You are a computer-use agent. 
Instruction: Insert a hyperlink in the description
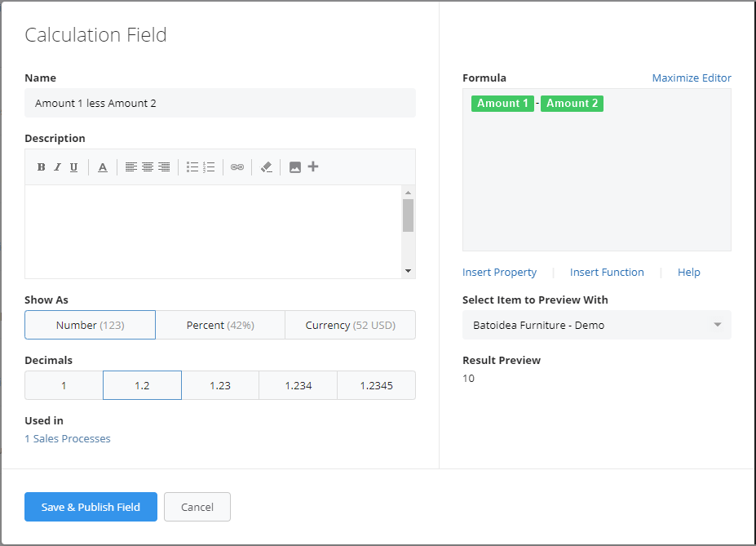pos(237,166)
